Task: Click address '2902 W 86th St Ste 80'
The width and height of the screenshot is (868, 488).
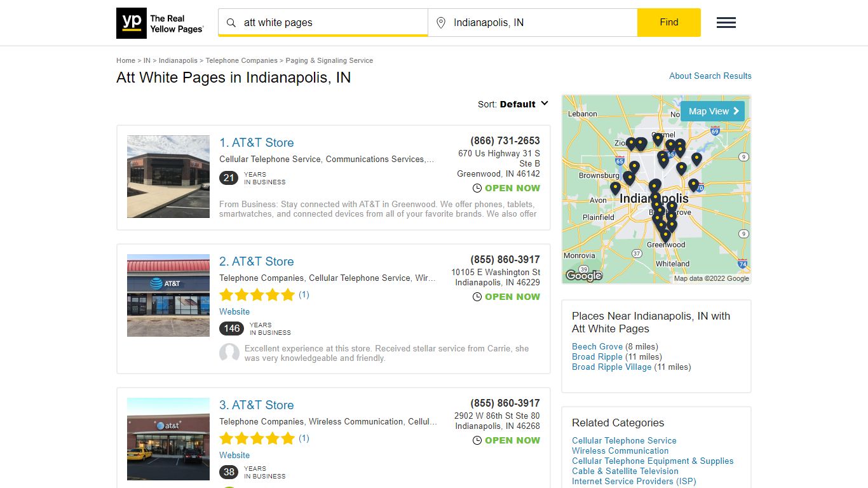Action: click(497, 416)
